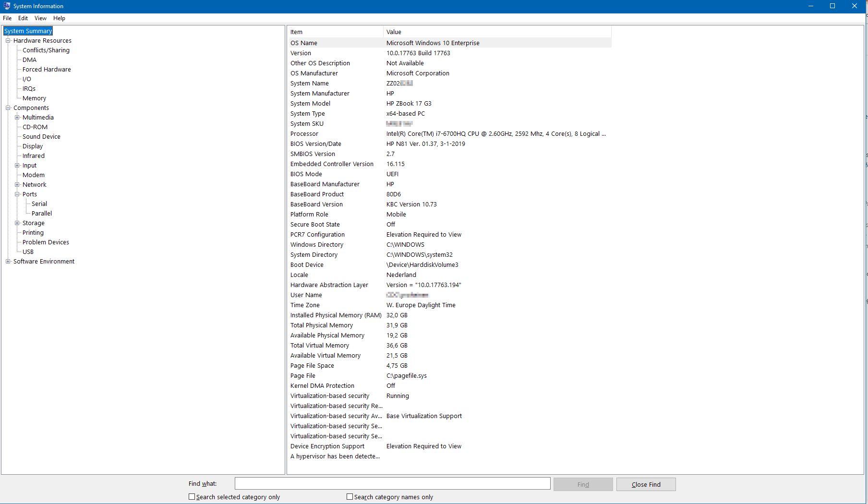The height and width of the screenshot is (504, 868).
Task: Select the CD-ROM category
Action: coord(35,127)
